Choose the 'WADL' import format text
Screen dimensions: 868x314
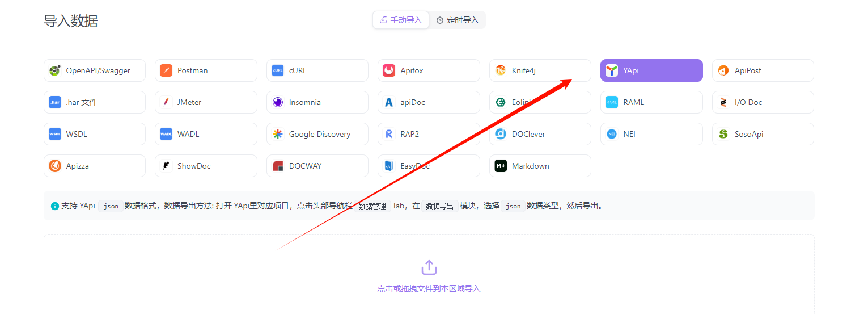pos(188,134)
